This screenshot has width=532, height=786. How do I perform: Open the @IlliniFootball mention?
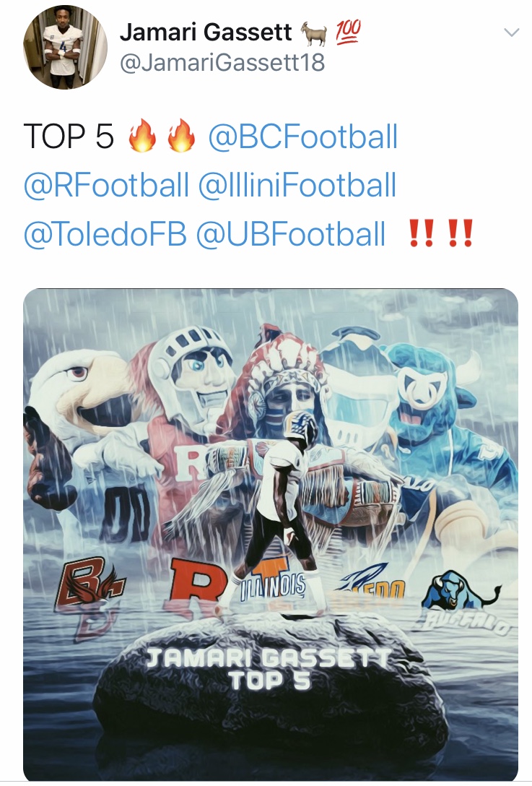[297, 185]
